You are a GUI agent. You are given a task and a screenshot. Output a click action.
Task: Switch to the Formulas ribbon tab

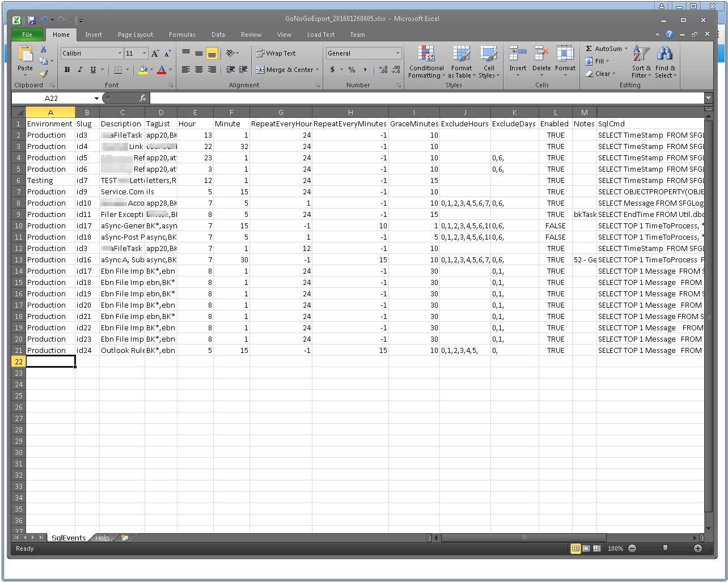pos(182,35)
